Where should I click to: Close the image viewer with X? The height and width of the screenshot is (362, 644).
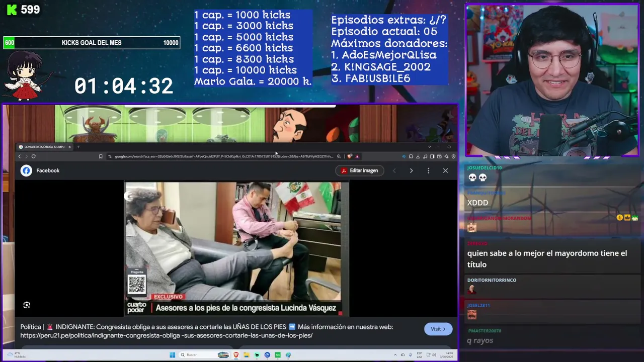pos(445,170)
